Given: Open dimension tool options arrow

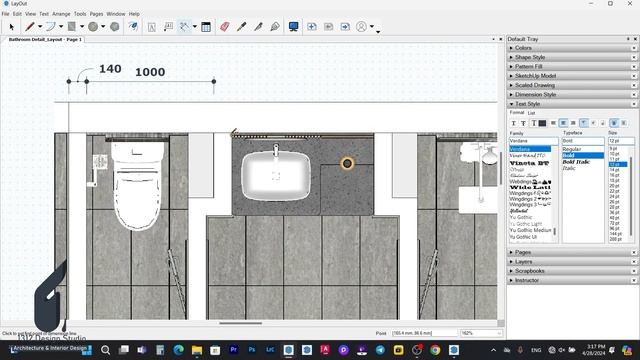Looking at the screenshot, I should click(195, 27).
